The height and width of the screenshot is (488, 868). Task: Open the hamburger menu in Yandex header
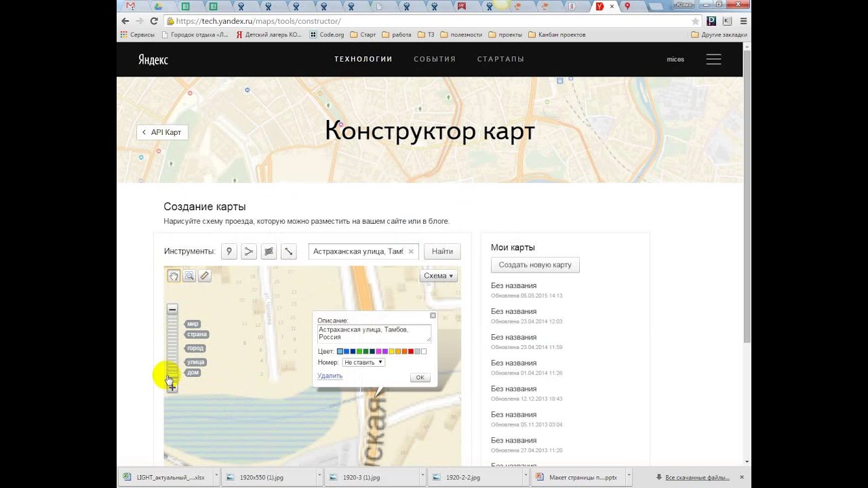713,59
